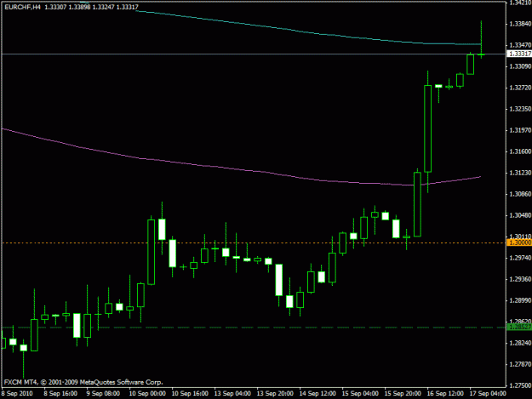
Task: Select the current price tag 1.33317
Action: coord(519,54)
